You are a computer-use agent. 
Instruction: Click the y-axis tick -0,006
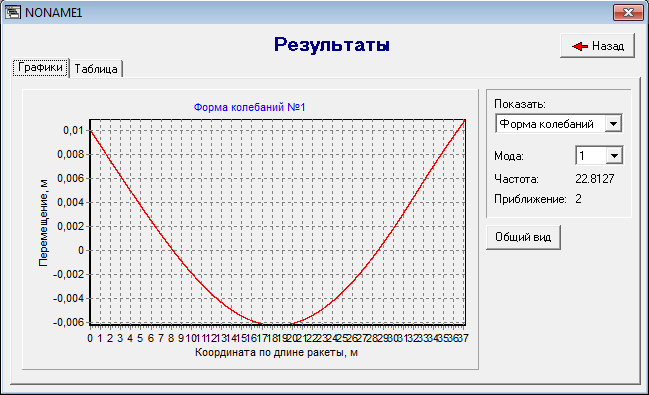pyautogui.click(x=69, y=323)
